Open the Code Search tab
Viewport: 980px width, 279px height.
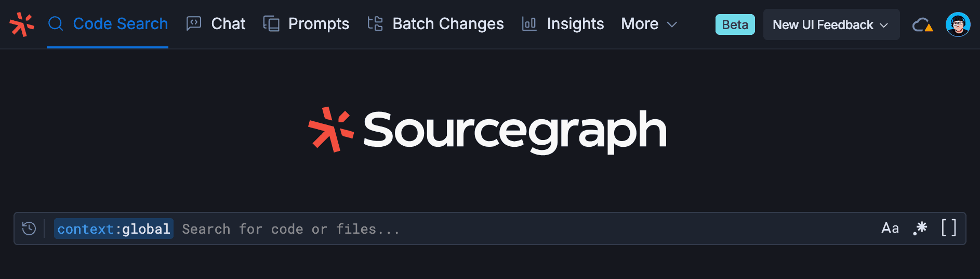(108, 24)
